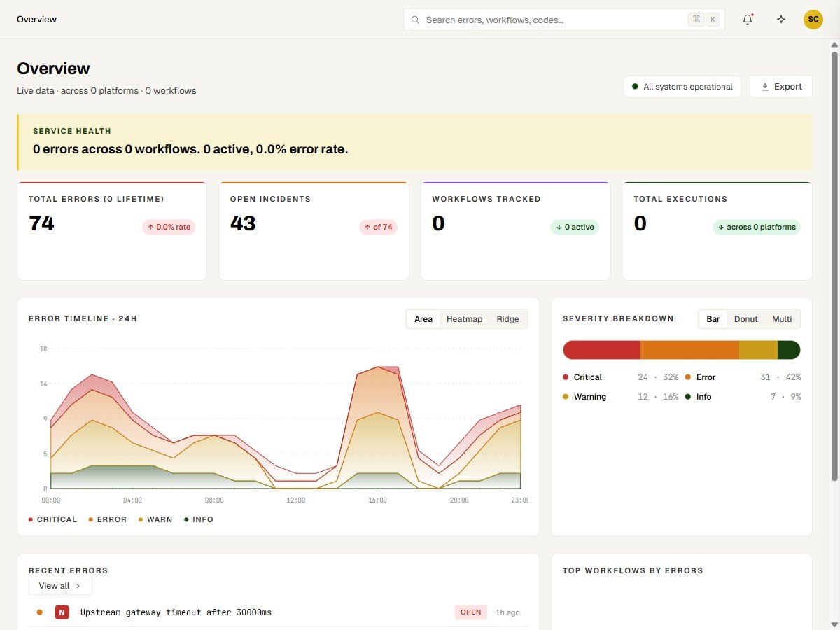Toggle CRITICAL series in timeline legend
This screenshot has height=630, width=840.
[x=53, y=520]
